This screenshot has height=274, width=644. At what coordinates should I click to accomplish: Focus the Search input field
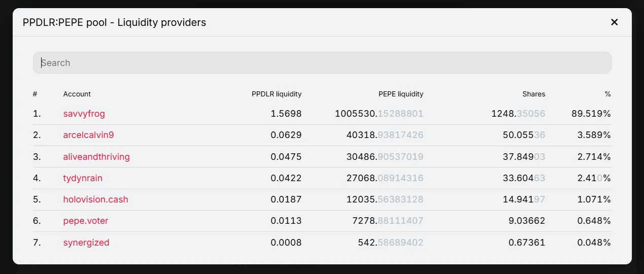point(322,63)
